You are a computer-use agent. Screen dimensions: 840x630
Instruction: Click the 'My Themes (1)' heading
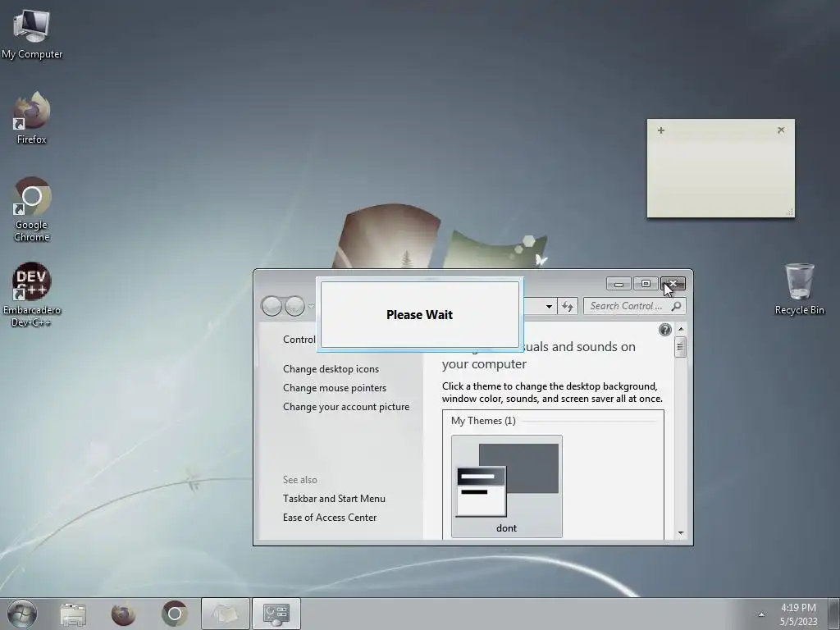[x=483, y=421]
